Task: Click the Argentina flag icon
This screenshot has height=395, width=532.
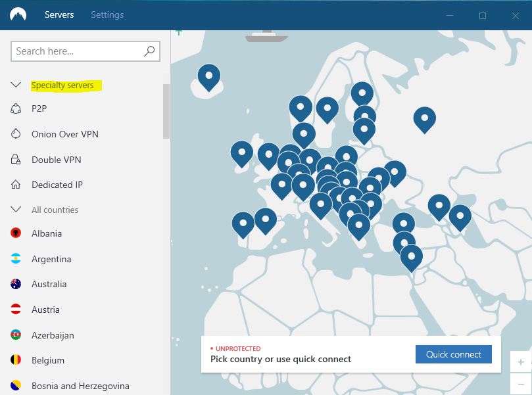Action: pyautogui.click(x=16, y=258)
